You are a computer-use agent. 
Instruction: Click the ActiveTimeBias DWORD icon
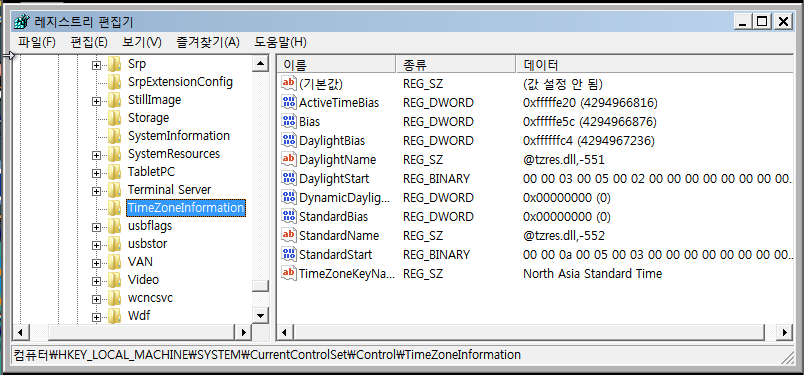(x=289, y=103)
